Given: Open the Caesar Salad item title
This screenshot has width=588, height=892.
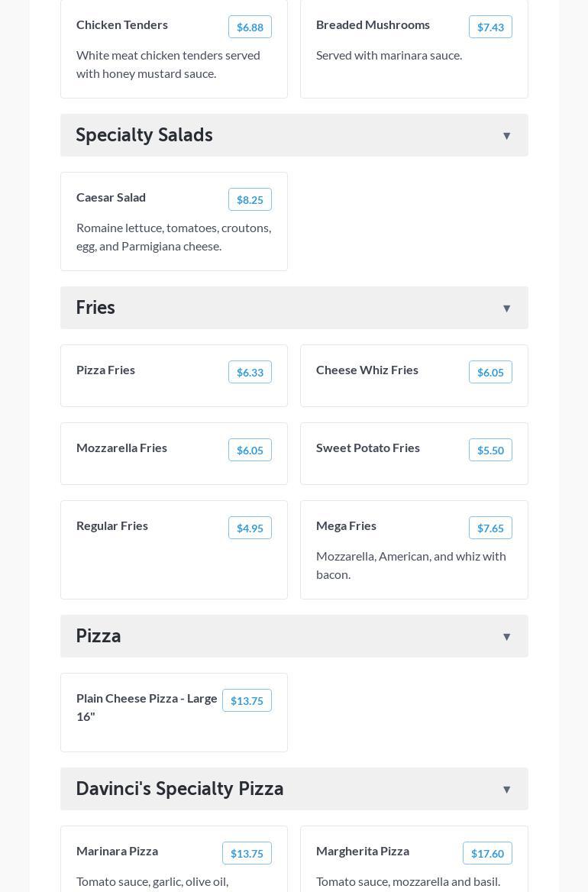Looking at the screenshot, I should 111,197.
